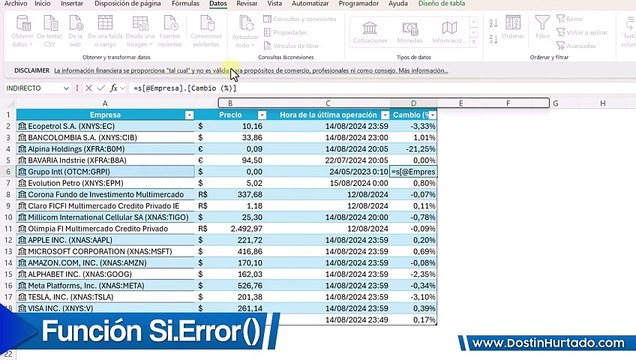The width and height of the screenshot is (636, 360).
Task: Switch to the Ayuda tab
Action: pyautogui.click(x=398, y=4)
